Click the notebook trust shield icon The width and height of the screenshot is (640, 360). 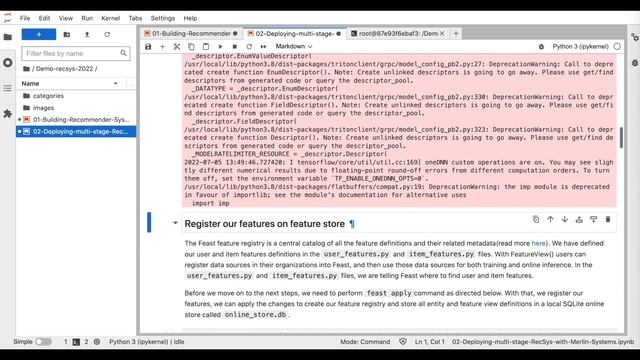click(403, 342)
